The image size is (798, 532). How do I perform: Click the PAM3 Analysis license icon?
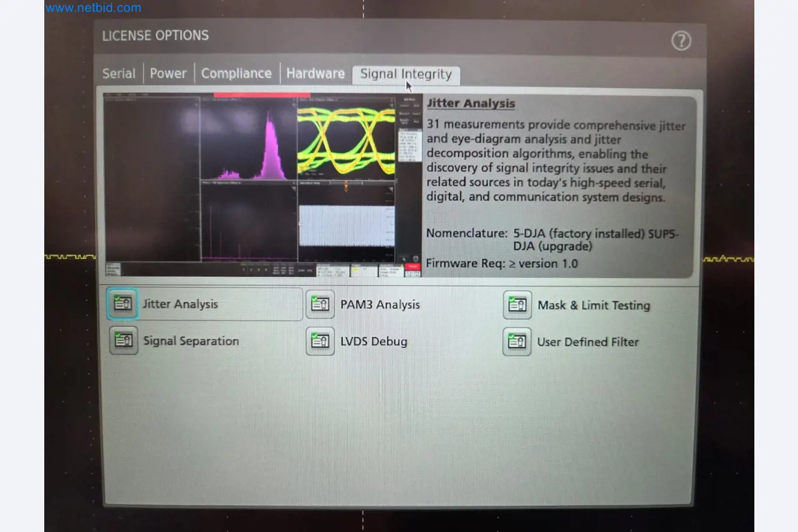tap(320, 305)
